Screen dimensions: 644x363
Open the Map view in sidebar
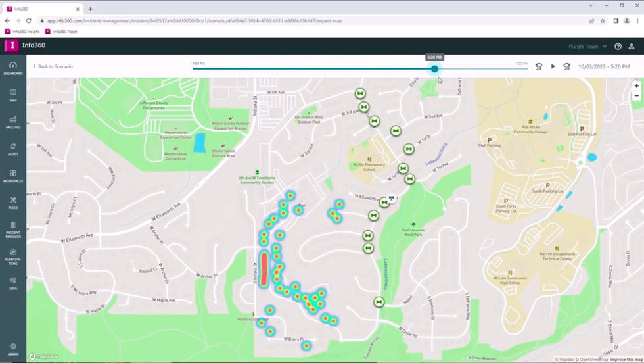click(13, 95)
